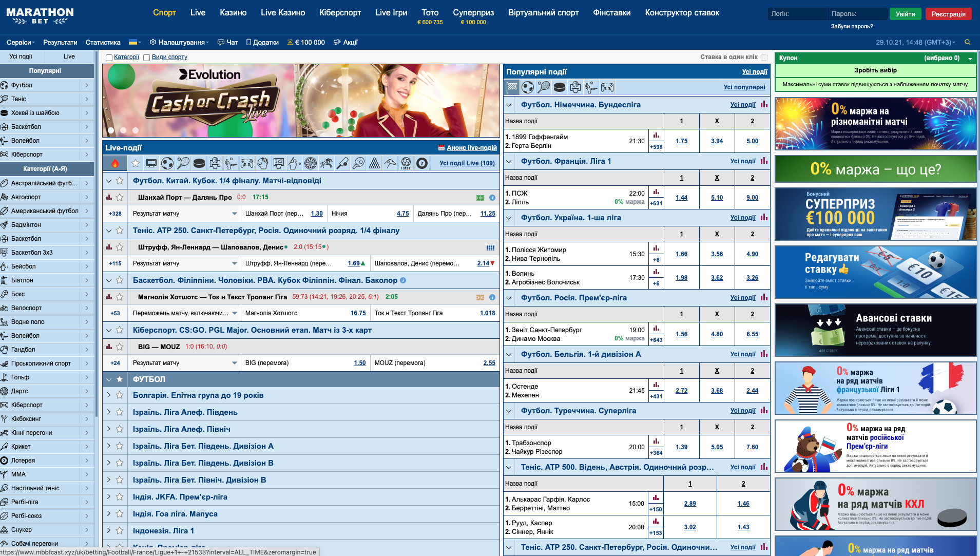Open the Кіберспорт tab in the top menu
The height and width of the screenshot is (556, 980).
340,13
